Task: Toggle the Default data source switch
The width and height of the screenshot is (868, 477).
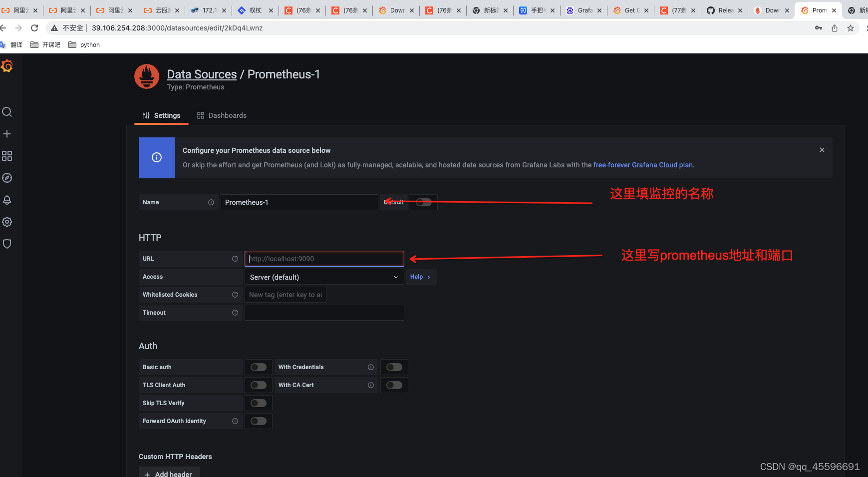Action: [424, 202]
